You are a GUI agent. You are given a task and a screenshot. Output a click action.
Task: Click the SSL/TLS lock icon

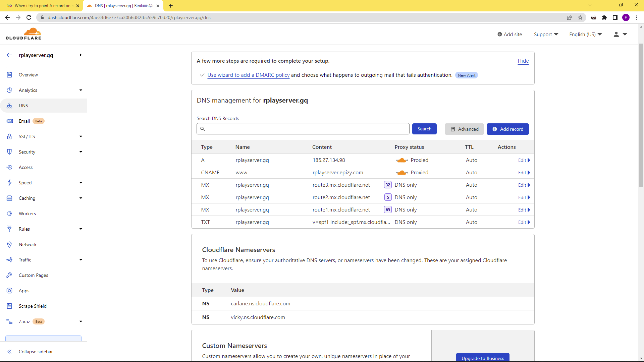tap(9, 136)
